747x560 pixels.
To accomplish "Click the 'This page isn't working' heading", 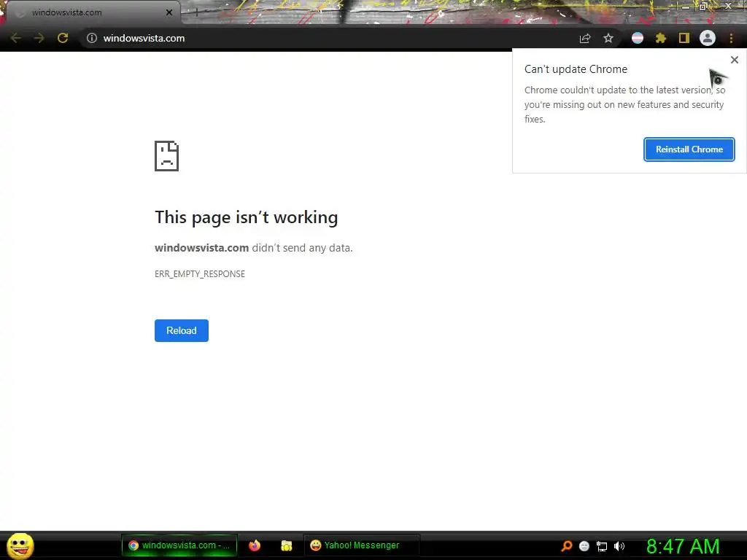I will [x=247, y=217].
